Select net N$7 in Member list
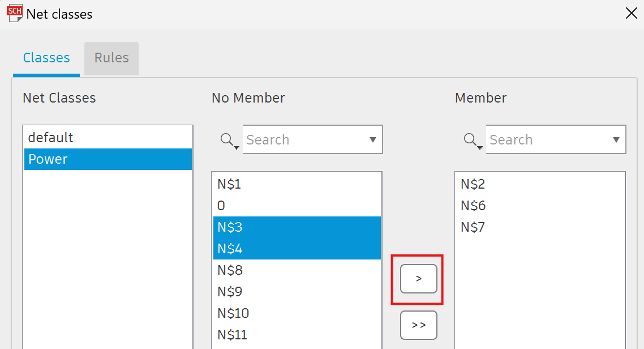 pyautogui.click(x=540, y=227)
